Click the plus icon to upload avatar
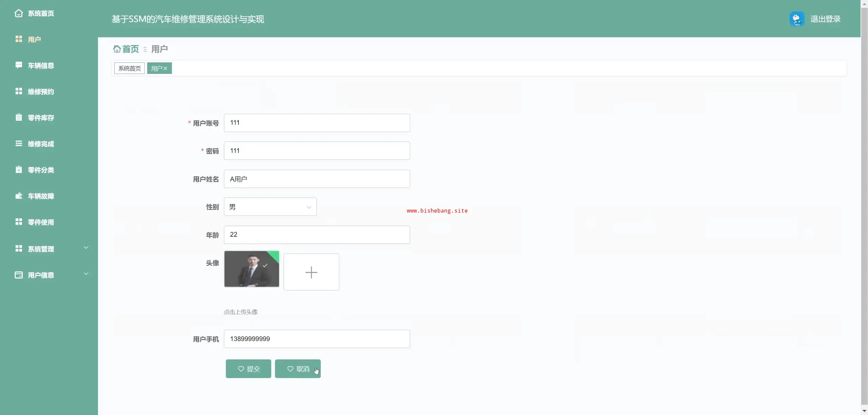This screenshot has height=415, width=868. click(311, 272)
